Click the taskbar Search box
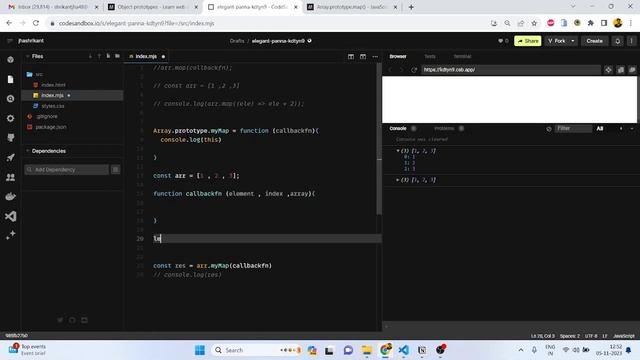640x360 pixels. click(x=257, y=350)
